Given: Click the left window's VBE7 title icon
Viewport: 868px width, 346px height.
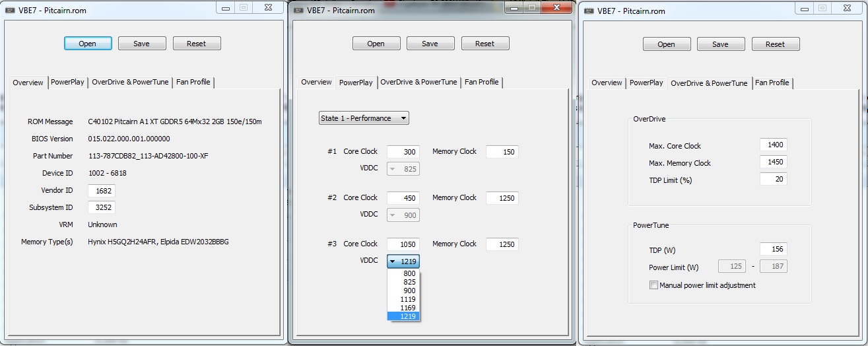Looking at the screenshot, I should [11, 11].
